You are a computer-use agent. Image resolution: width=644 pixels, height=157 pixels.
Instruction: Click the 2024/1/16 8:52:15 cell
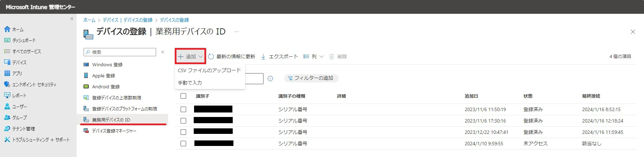(x=601, y=109)
